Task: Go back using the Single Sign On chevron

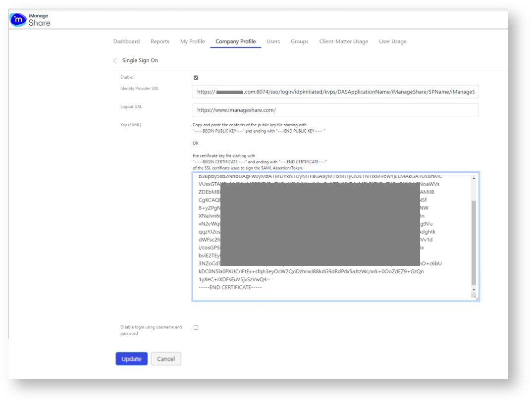Action: (115, 60)
